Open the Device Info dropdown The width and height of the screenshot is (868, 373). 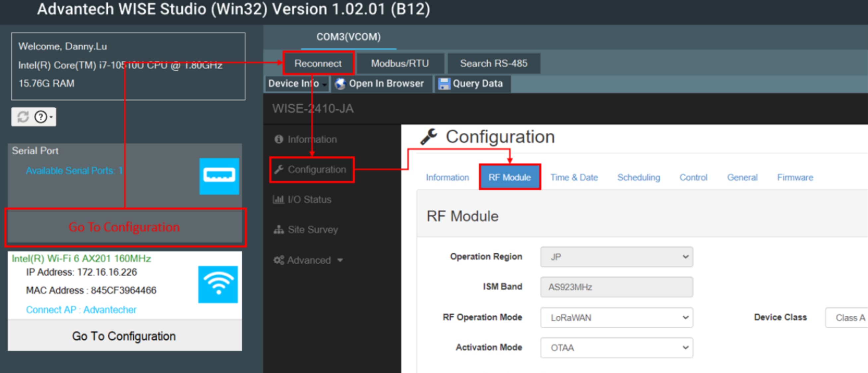coord(297,84)
